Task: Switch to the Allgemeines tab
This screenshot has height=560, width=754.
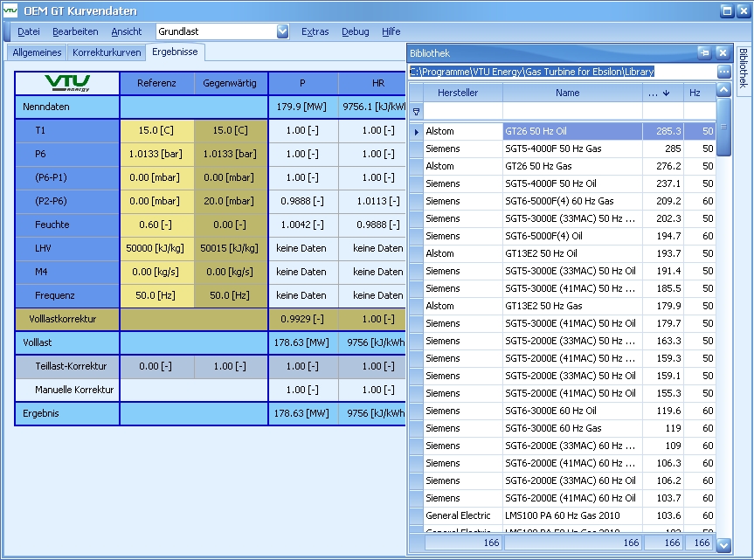Action: coord(37,52)
